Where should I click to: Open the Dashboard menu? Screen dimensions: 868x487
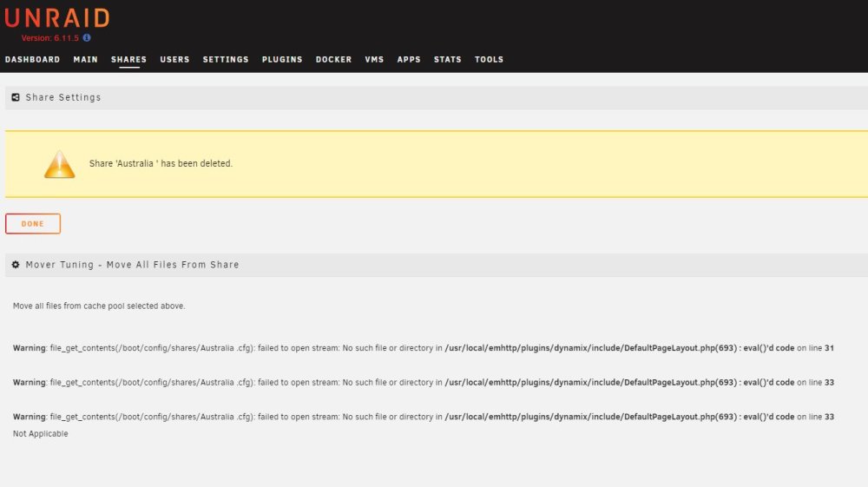pyautogui.click(x=33, y=59)
